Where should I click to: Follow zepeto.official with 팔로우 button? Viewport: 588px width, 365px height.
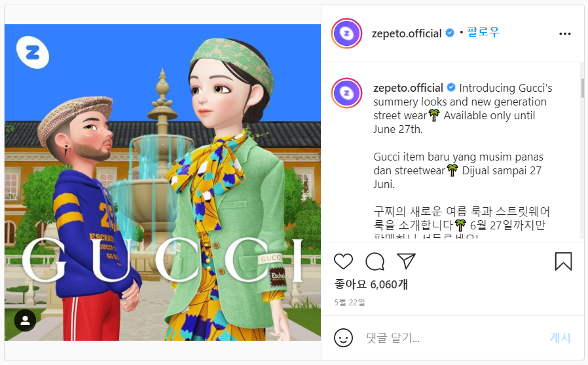click(483, 32)
